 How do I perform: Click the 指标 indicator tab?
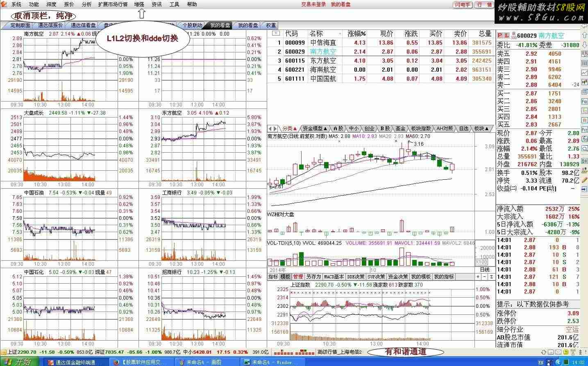pyautogui.click(x=273, y=277)
